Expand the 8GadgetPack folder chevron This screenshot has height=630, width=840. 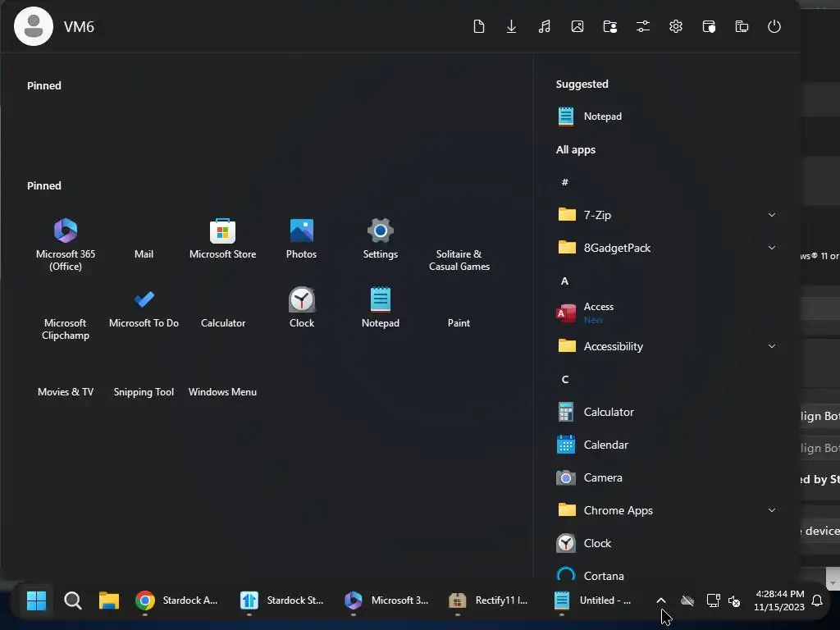coord(772,248)
